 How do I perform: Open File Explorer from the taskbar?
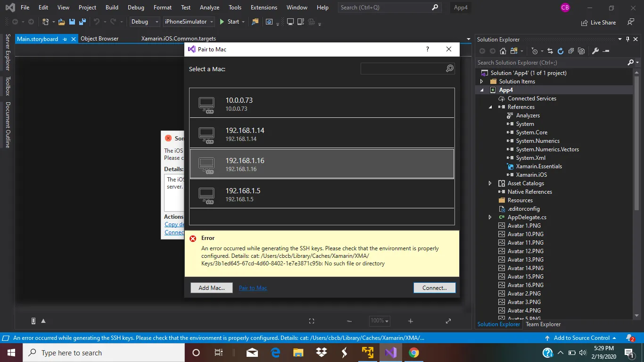pos(298,353)
